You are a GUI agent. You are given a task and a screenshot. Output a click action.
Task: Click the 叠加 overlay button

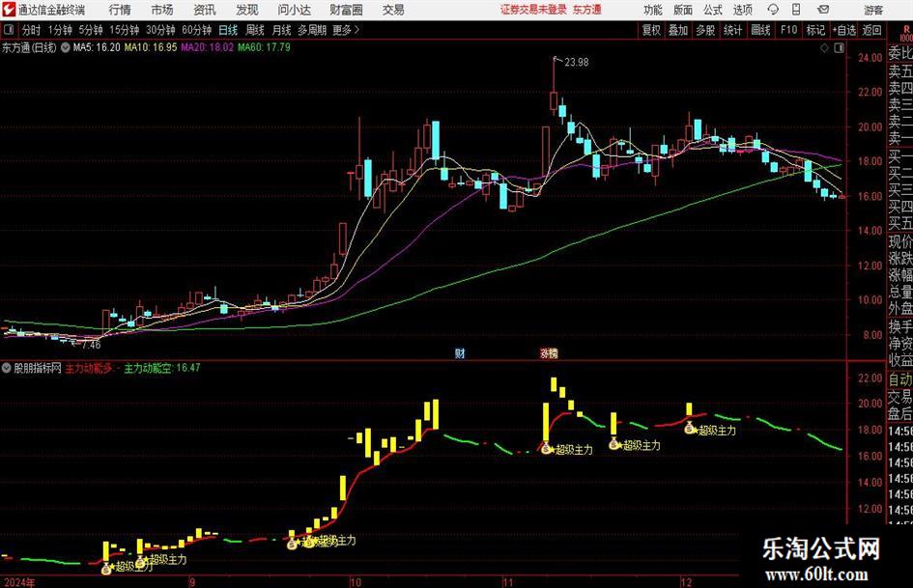pyautogui.click(x=678, y=30)
